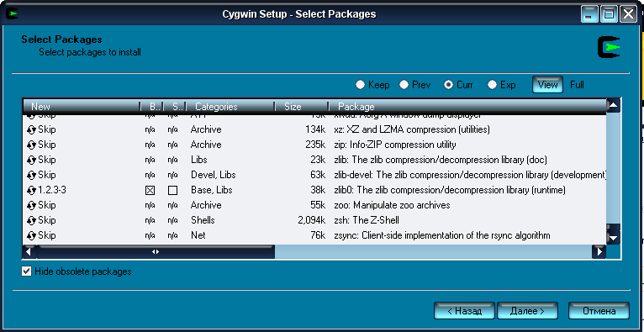Click the 'Base, Libs' category cell
The width and height of the screenshot is (644, 332).
coord(212,191)
